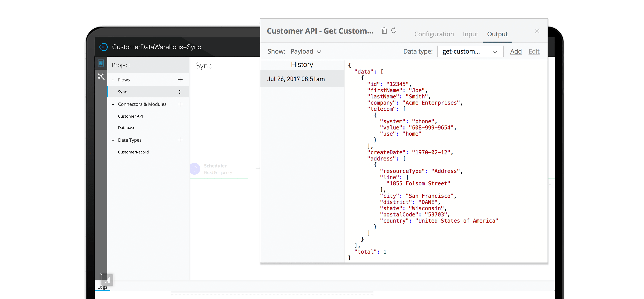Select the document panel icon in left sidebar
Viewport: 644px width, 299px height.
point(101,63)
